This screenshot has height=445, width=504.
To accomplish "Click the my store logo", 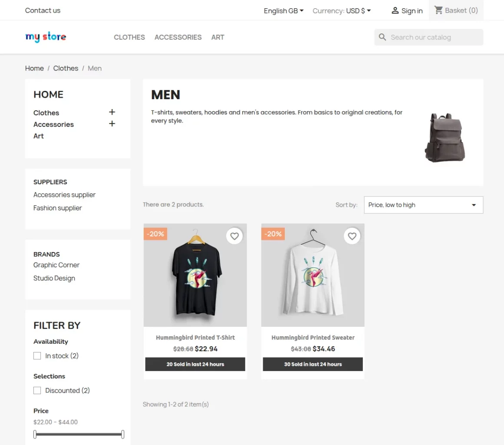I will 46,37.
